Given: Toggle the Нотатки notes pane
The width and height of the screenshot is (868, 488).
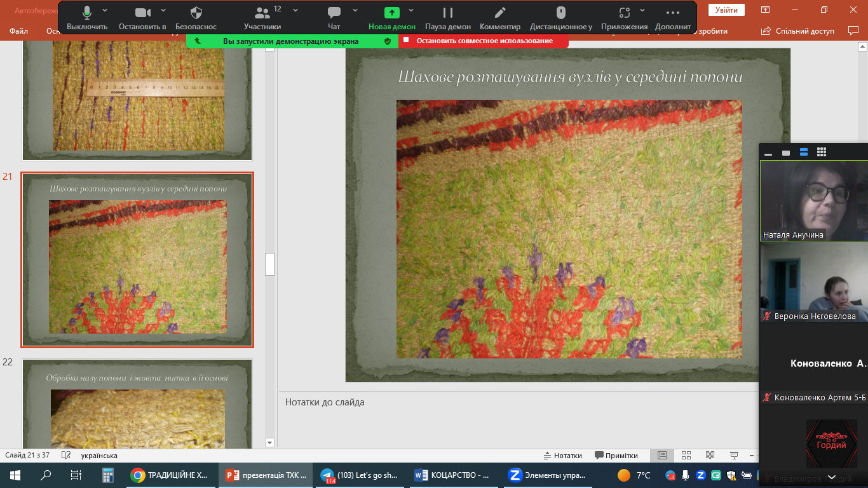Looking at the screenshot, I should (x=563, y=456).
